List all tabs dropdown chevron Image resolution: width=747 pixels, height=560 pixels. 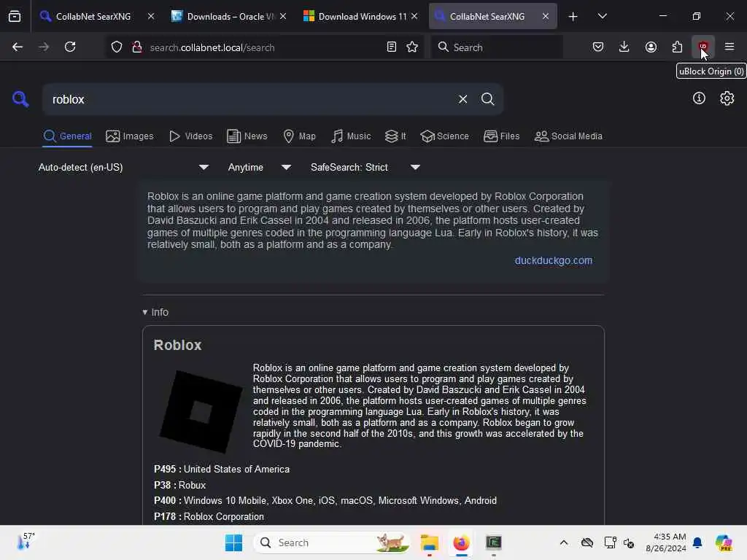coord(602,16)
